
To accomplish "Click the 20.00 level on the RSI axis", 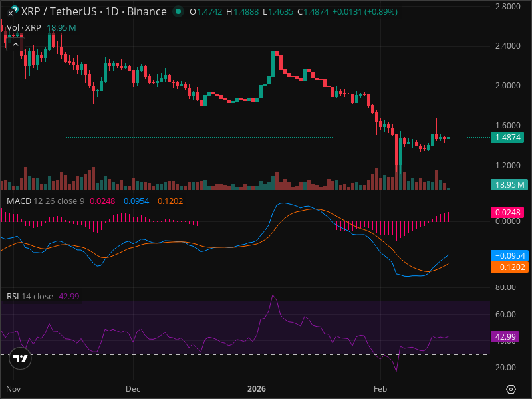I will click(x=505, y=368).
